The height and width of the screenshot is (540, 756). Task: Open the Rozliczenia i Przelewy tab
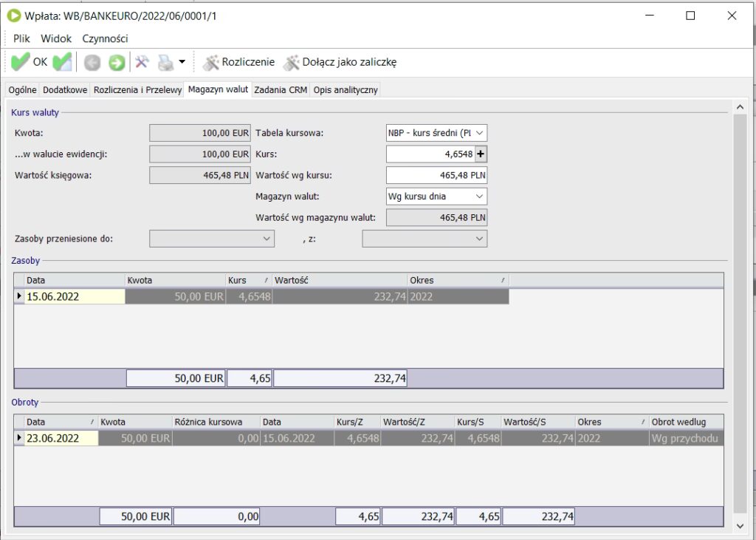pos(137,90)
